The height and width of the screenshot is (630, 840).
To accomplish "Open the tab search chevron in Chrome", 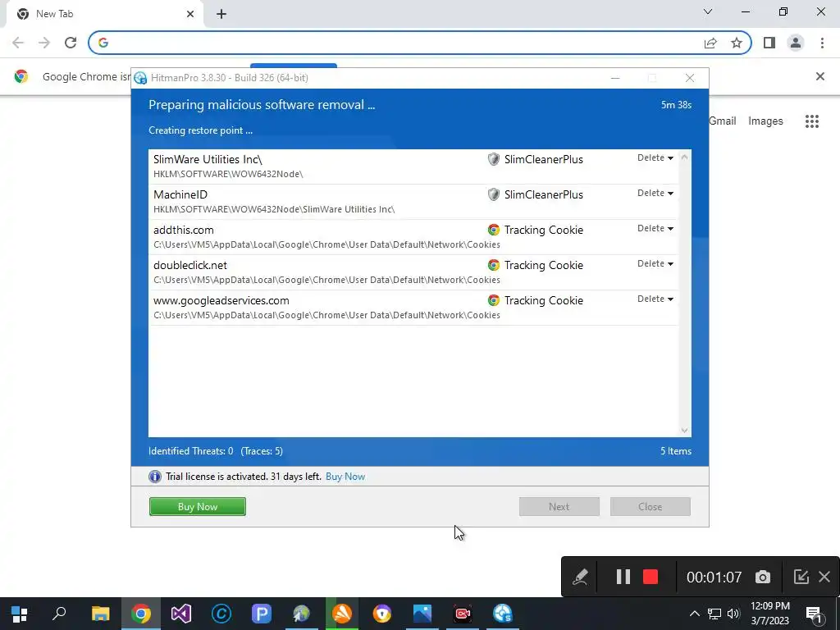I will (708, 11).
